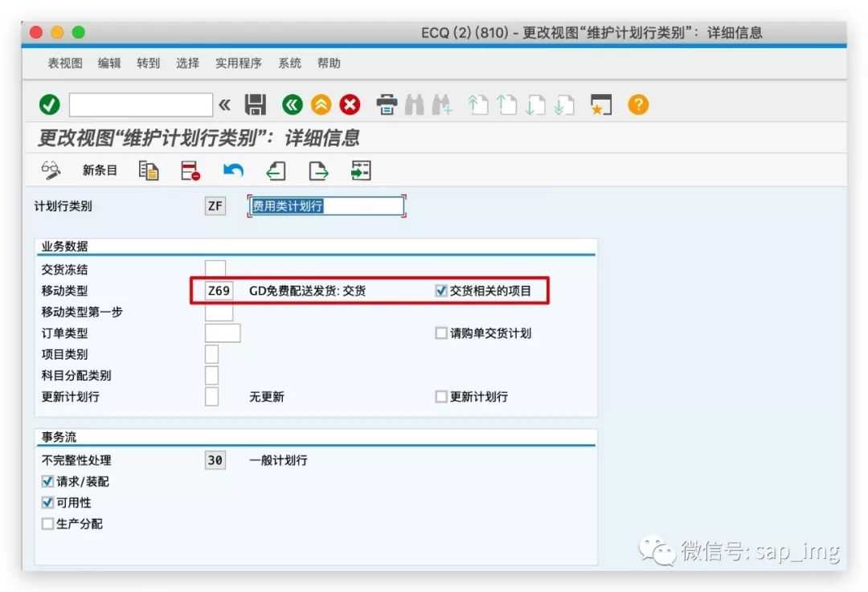Print using the printer icon
The width and height of the screenshot is (868, 592).
pyautogui.click(x=387, y=104)
